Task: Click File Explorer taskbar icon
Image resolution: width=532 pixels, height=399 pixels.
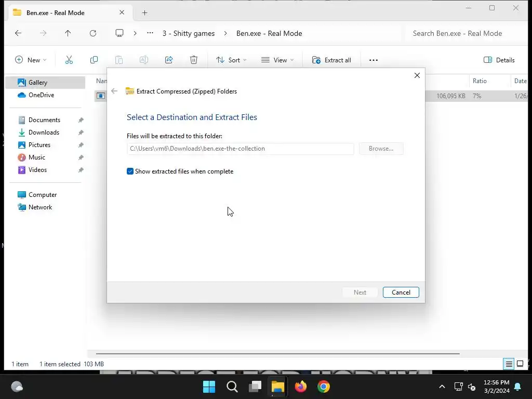Action: pyautogui.click(x=277, y=387)
